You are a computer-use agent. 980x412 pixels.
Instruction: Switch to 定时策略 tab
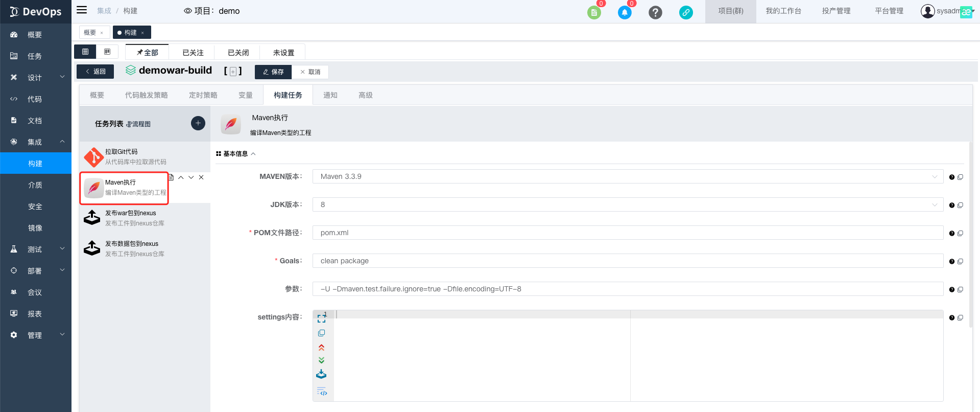[203, 95]
